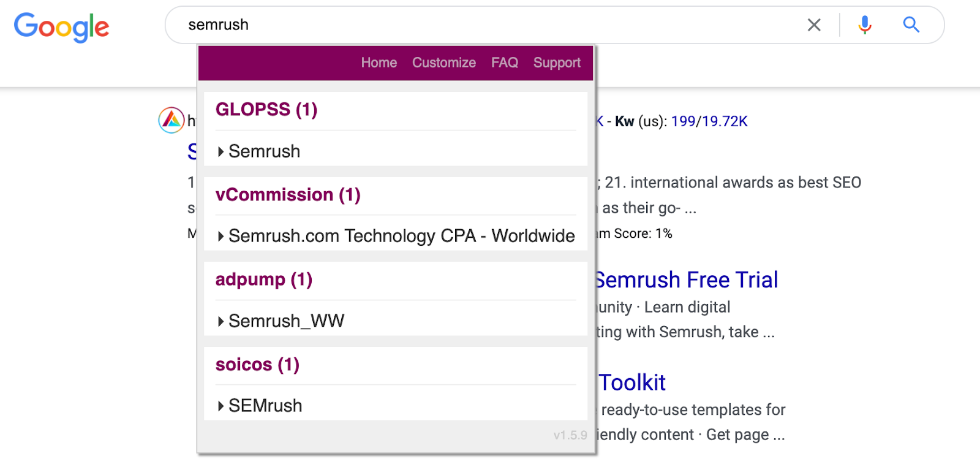Open the Customize menu in the popup
The width and height of the screenshot is (980, 467).
(x=444, y=63)
